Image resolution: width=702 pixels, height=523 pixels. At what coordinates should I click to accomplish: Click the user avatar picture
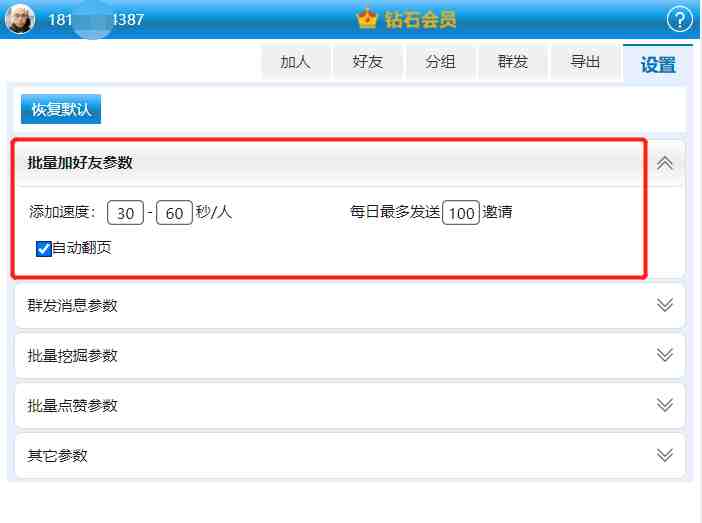[20, 19]
